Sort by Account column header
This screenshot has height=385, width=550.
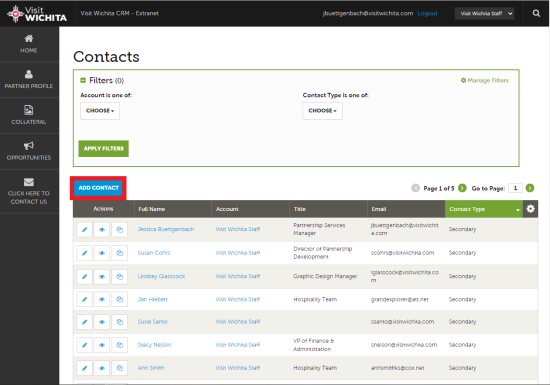coord(250,209)
